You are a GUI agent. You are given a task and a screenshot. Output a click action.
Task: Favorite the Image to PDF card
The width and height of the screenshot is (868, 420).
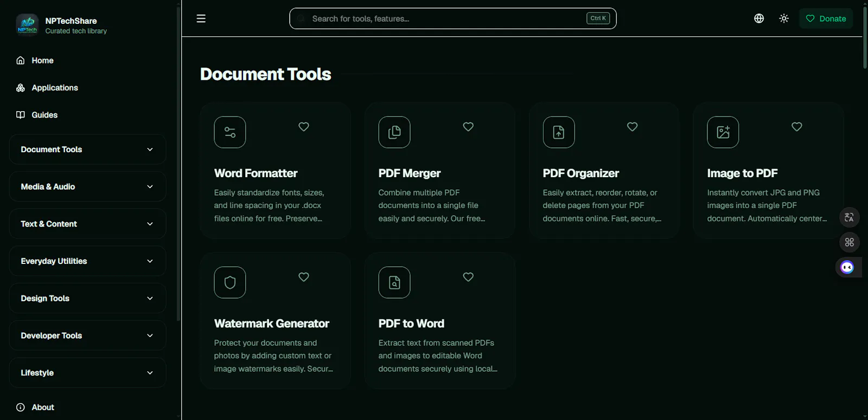pos(797,127)
